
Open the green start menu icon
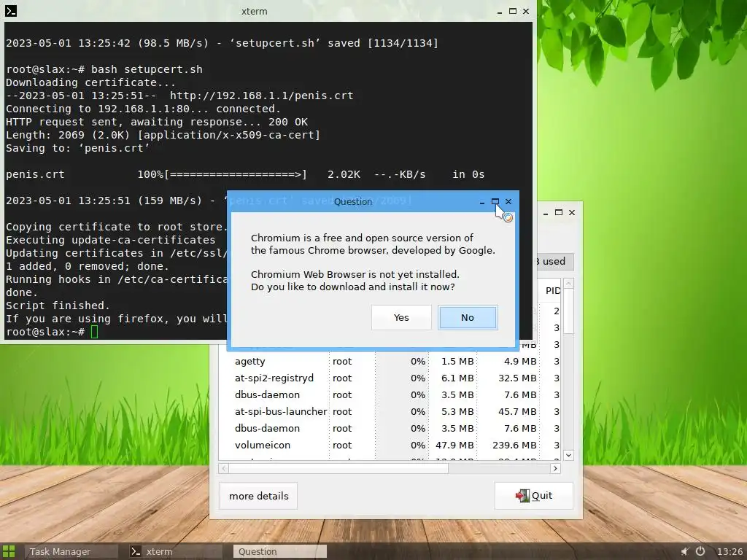click(x=9, y=551)
